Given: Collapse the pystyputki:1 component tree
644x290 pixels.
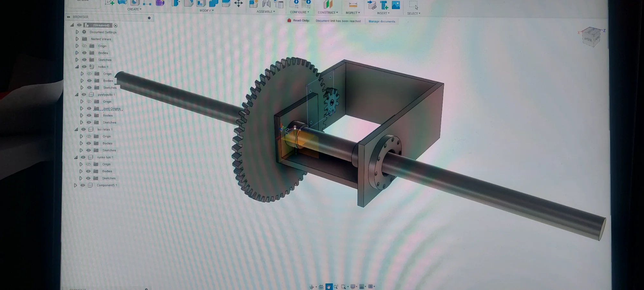Looking at the screenshot, I should 77,95.
